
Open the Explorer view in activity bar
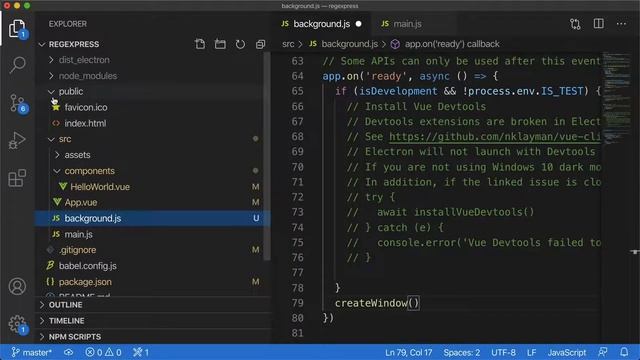[x=17, y=29]
